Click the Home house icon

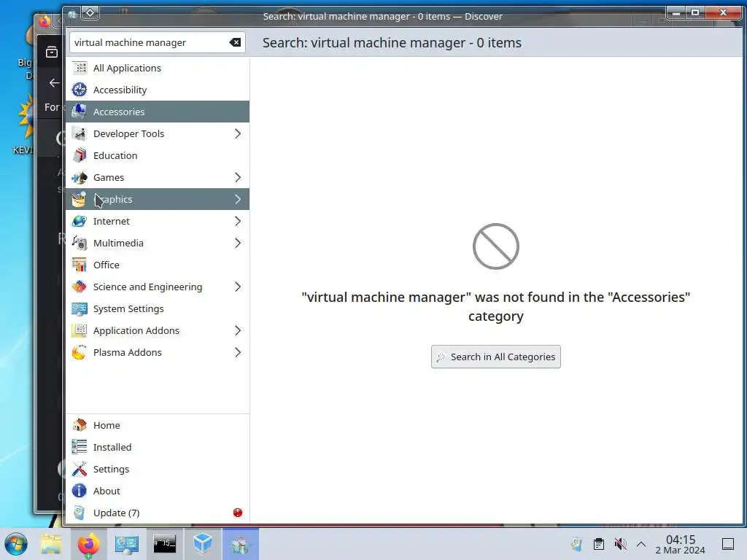pos(80,425)
